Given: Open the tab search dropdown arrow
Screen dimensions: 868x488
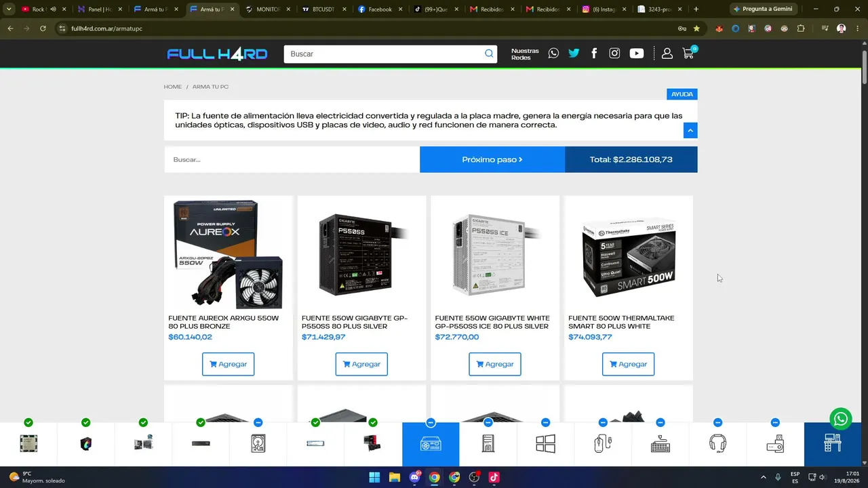Looking at the screenshot, I should click(x=9, y=9).
